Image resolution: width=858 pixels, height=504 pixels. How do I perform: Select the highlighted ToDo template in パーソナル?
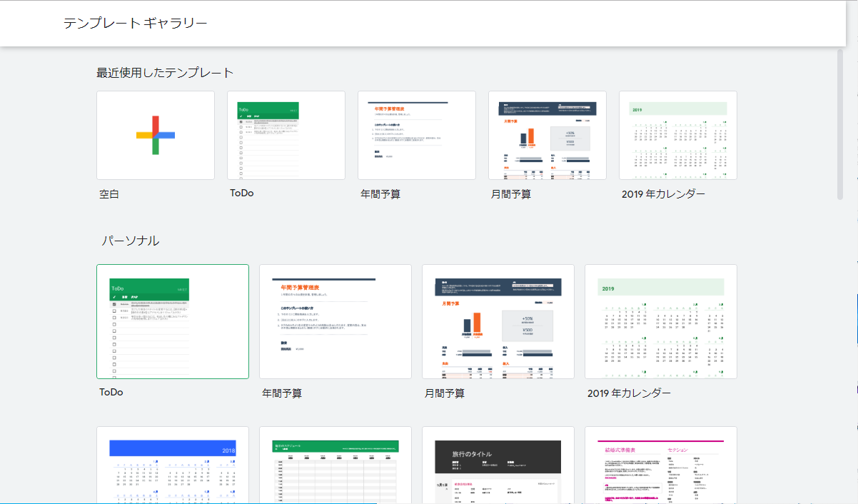(x=172, y=321)
